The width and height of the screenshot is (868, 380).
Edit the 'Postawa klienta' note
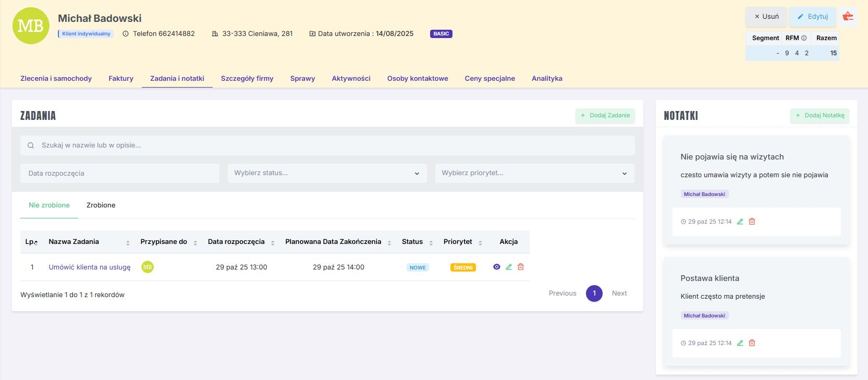coord(740,343)
